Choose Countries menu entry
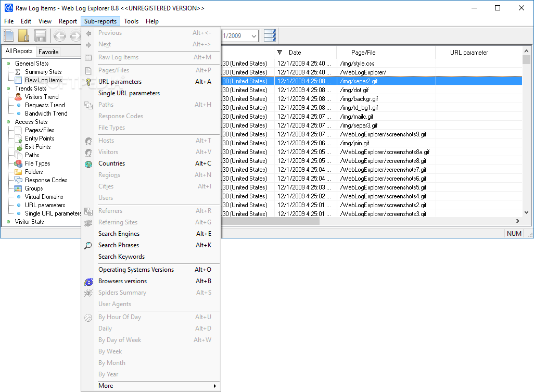Image resolution: width=534 pixels, height=392 pixels. point(151,163)
